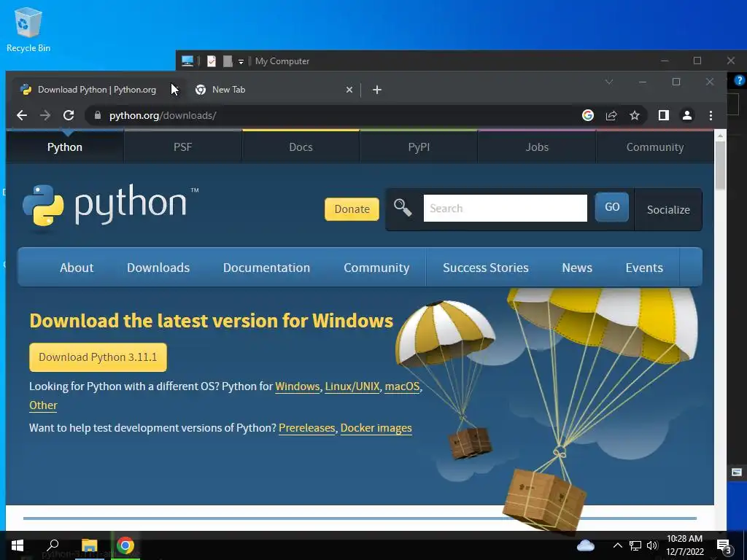This screenshot has width=747, height=560.
Task: Follow the Windows download link
Action: coord(298,386)
